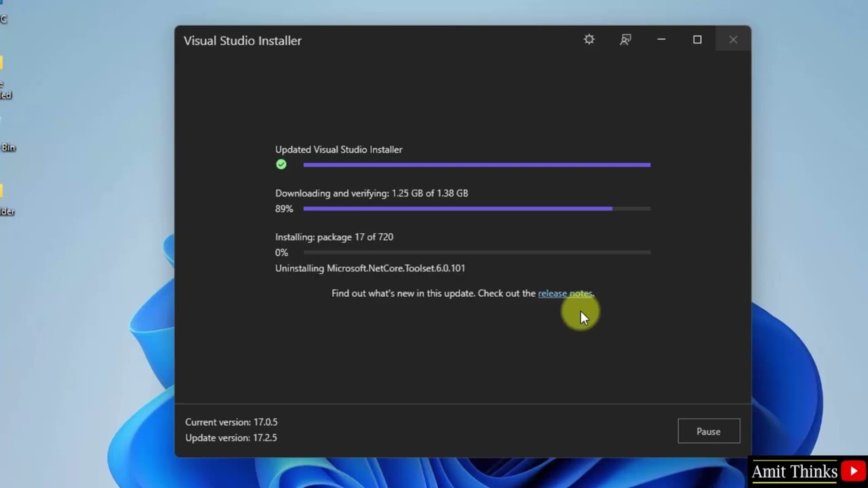This screenshot has height=488, width=868.
Task: Click the downloading and verifying progress bar
Action: (477, 209)
